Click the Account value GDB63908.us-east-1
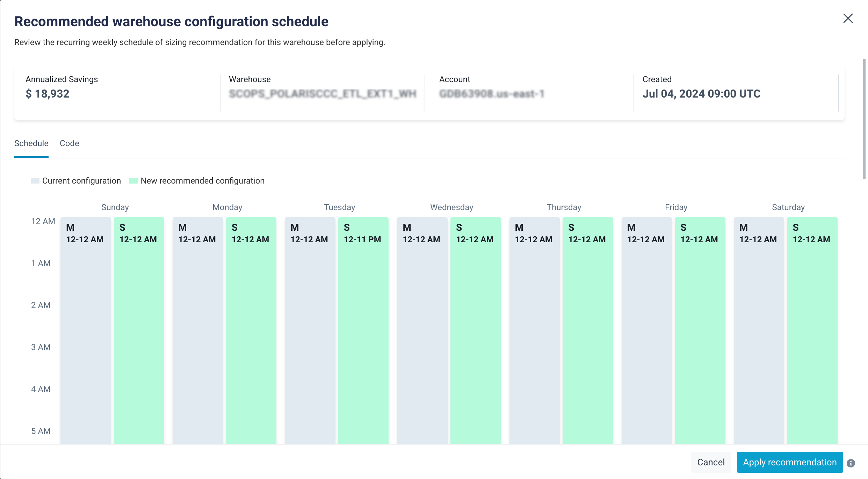868x479 pixels. [x=492, y=93]
